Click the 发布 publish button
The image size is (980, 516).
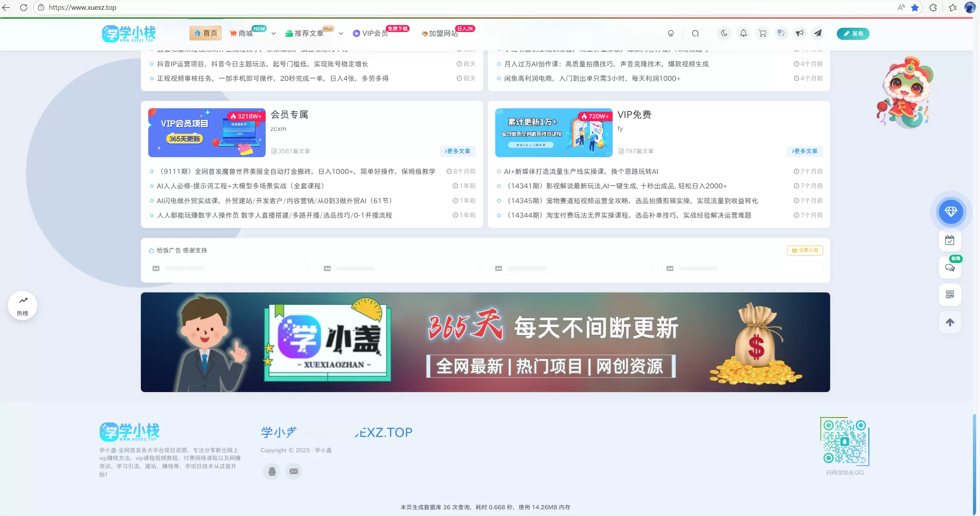pos(853,34)
